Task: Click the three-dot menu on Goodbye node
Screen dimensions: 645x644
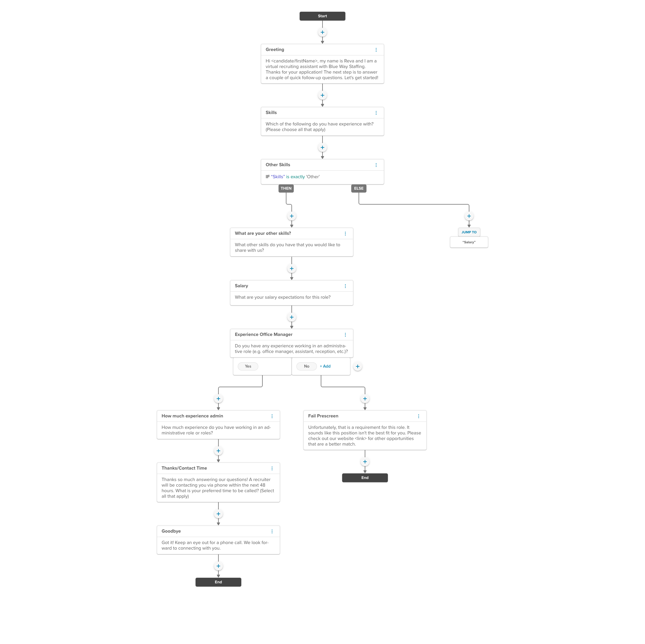Action: [273, 531]
